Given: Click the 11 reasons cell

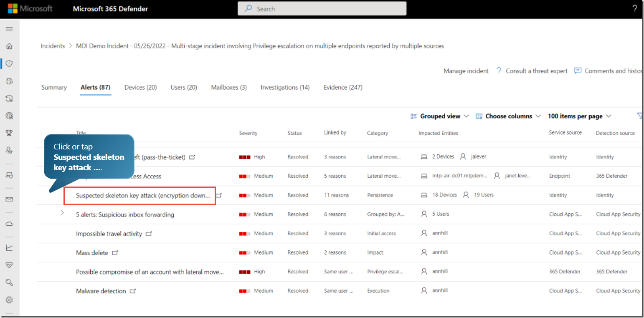Looking at the screenshot, I should (x=336, y=195).
